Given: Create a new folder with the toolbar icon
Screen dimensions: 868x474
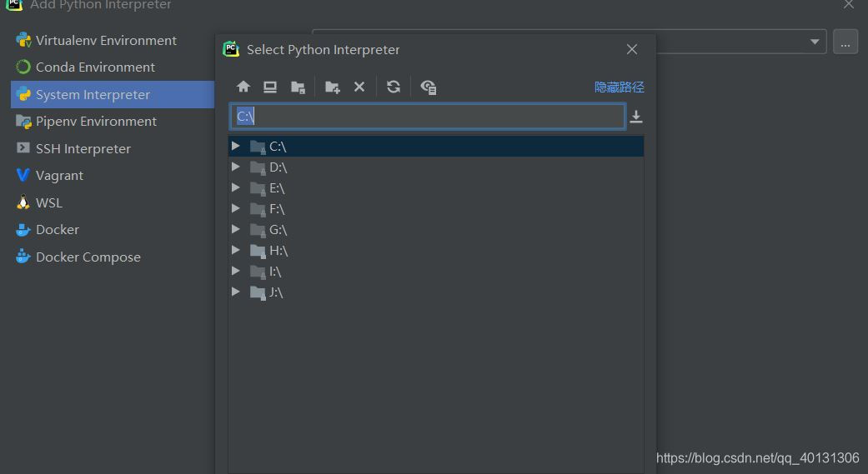Looking at the screenshot, I should tap(332, 87).
